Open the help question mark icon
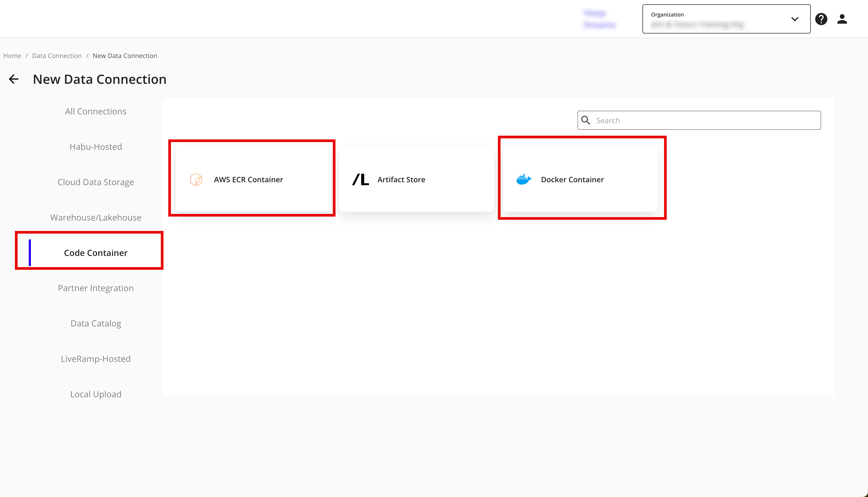Screen dimensions: 868x497 coord(821,19)
